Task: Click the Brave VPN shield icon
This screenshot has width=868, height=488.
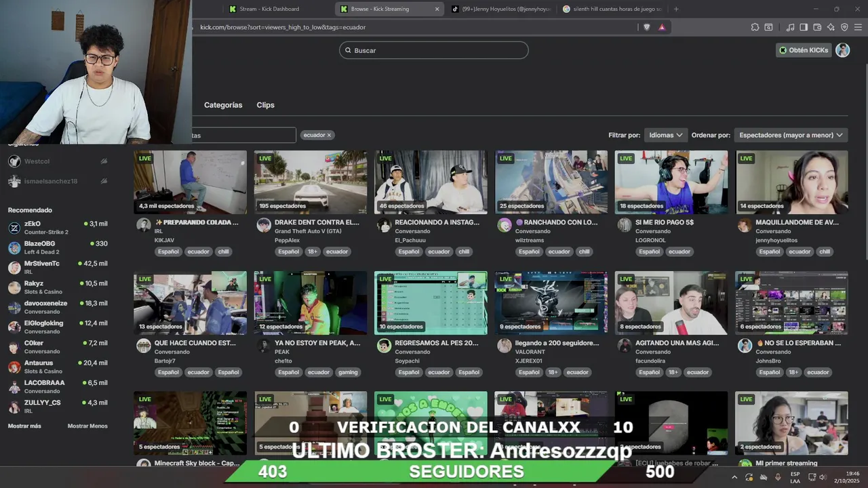Action: click(x=844, y=27)
